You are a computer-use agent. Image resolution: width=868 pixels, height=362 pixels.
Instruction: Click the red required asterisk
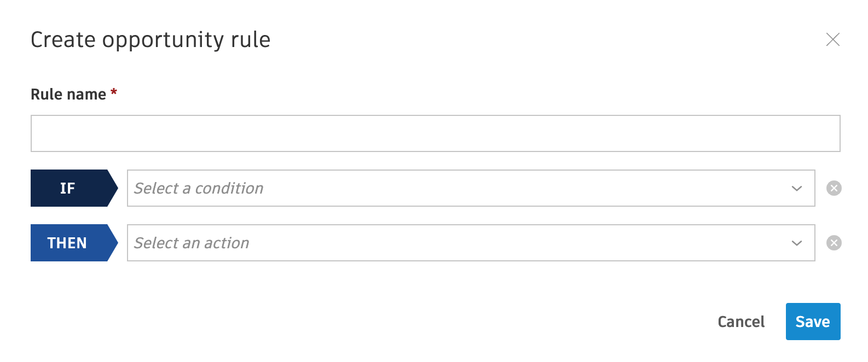[x=114, y=92]
